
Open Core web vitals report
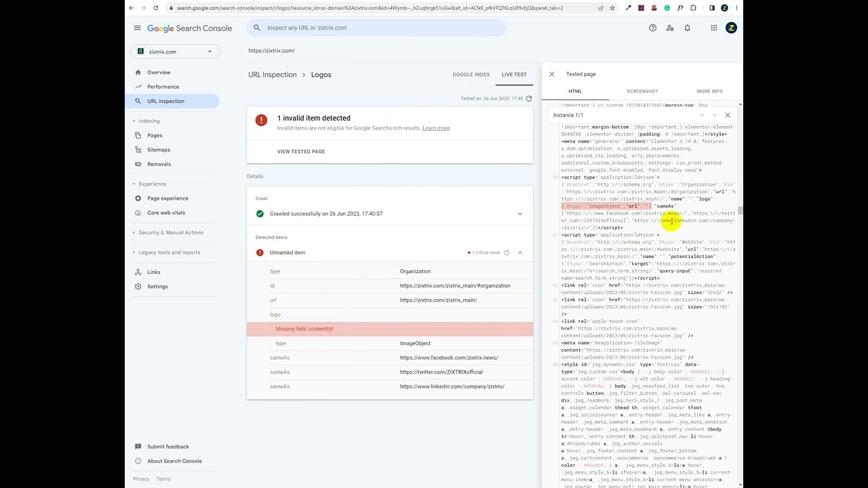point(166,213)
